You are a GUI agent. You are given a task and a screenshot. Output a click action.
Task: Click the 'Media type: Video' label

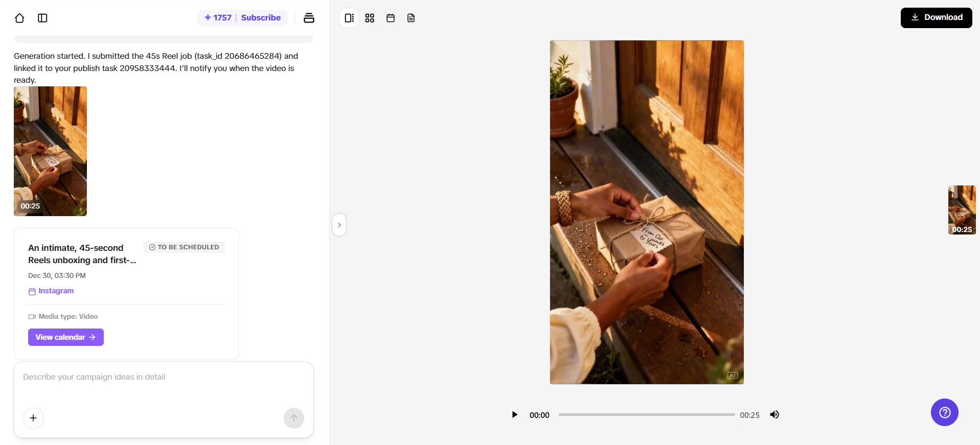63,317
